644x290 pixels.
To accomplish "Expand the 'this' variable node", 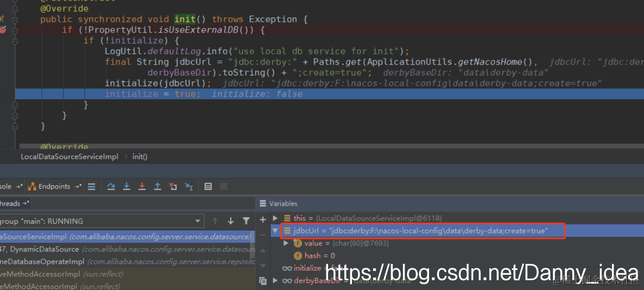I will (x=275, y=218).
